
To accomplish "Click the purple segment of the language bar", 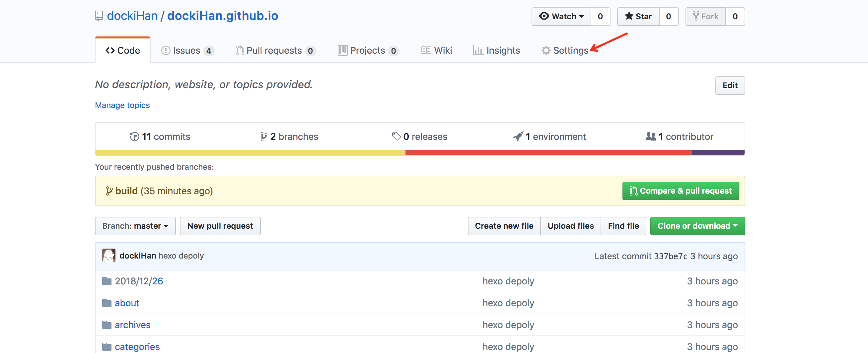I will (x=718, y=152).
